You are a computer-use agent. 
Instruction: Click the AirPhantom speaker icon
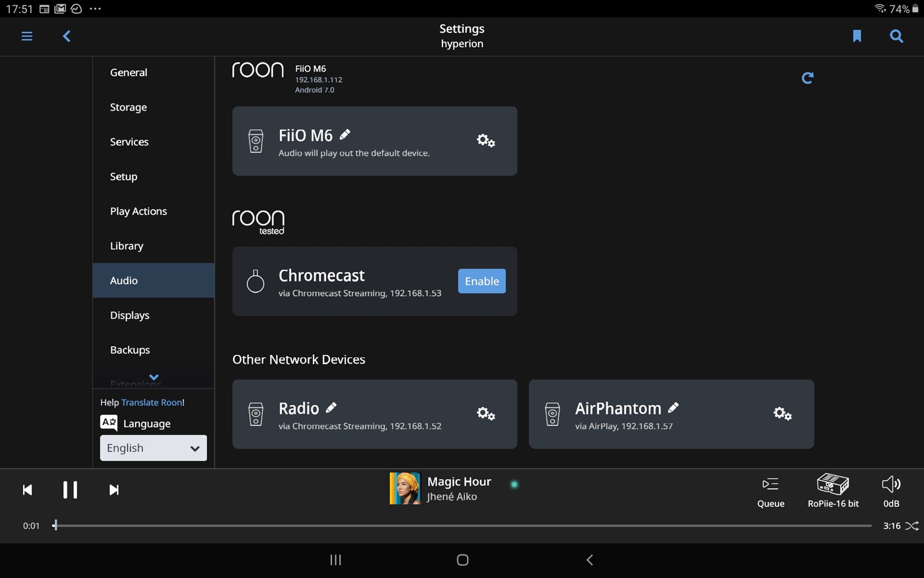[552, 414]
